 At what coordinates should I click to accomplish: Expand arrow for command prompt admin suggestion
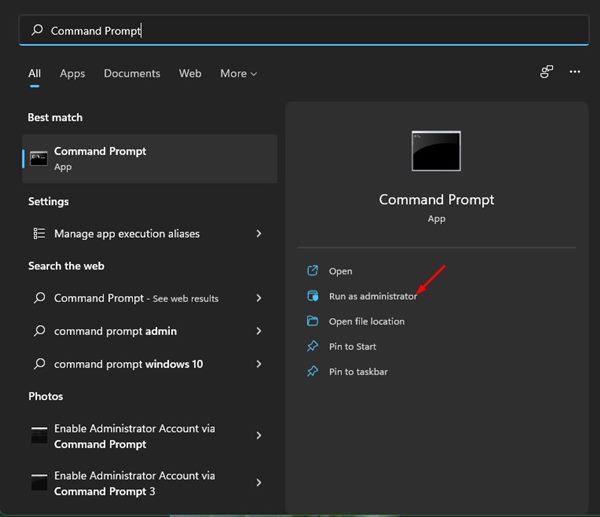(x=259, y=331)
